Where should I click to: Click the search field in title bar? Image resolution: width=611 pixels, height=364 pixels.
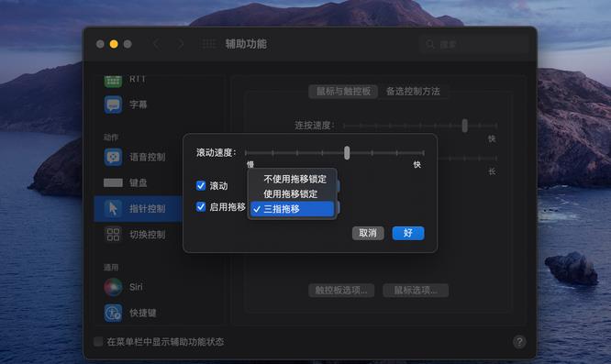(473, 44)
